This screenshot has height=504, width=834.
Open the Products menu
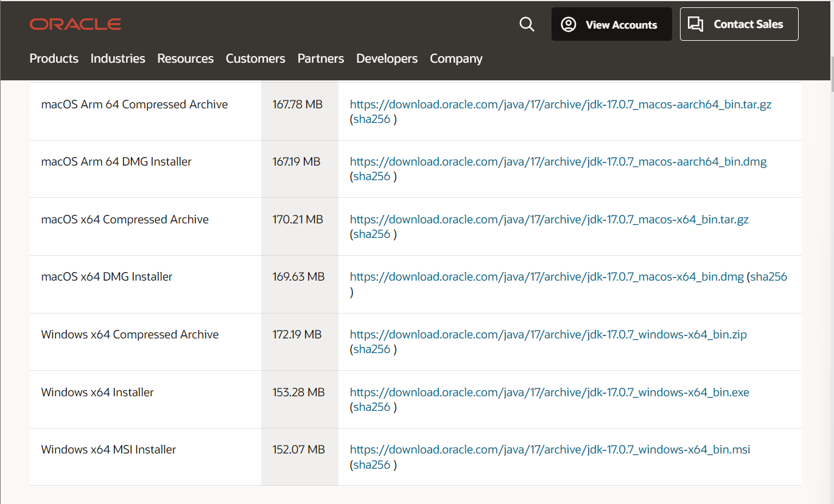[54, 58]
